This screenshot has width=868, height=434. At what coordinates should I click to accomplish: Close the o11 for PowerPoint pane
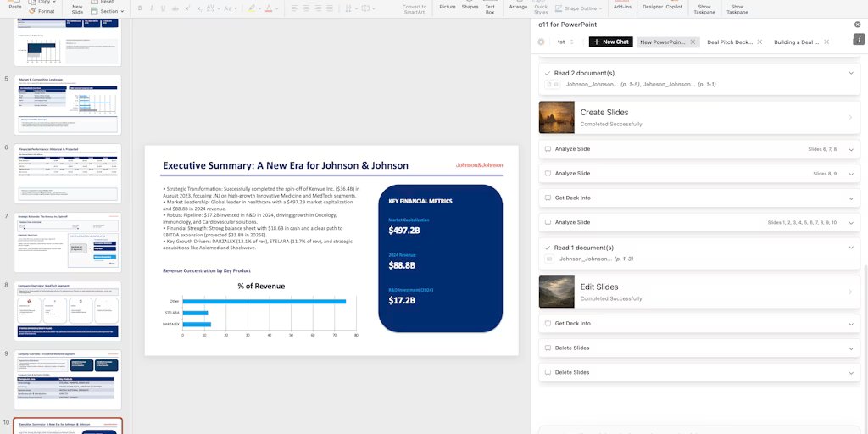(x=857, y=25)
